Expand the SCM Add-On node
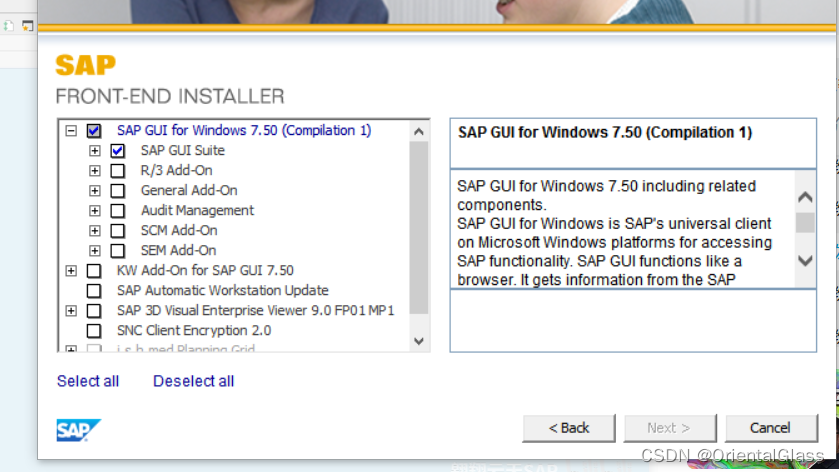The height and width of the screenshot is (472, 839). [x=95, y=231]
